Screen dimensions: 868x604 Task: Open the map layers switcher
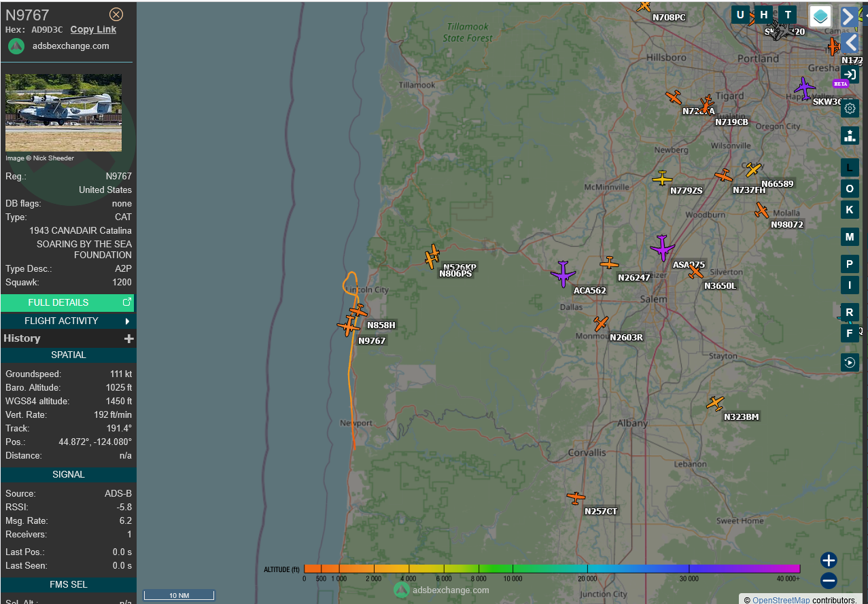point(820,16)
